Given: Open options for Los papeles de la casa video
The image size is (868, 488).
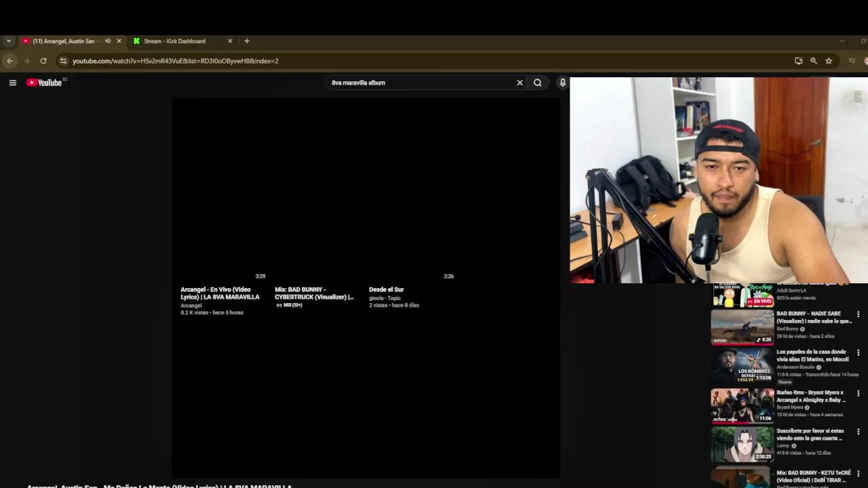Looking at the screenshot, I should click(859, 353).
